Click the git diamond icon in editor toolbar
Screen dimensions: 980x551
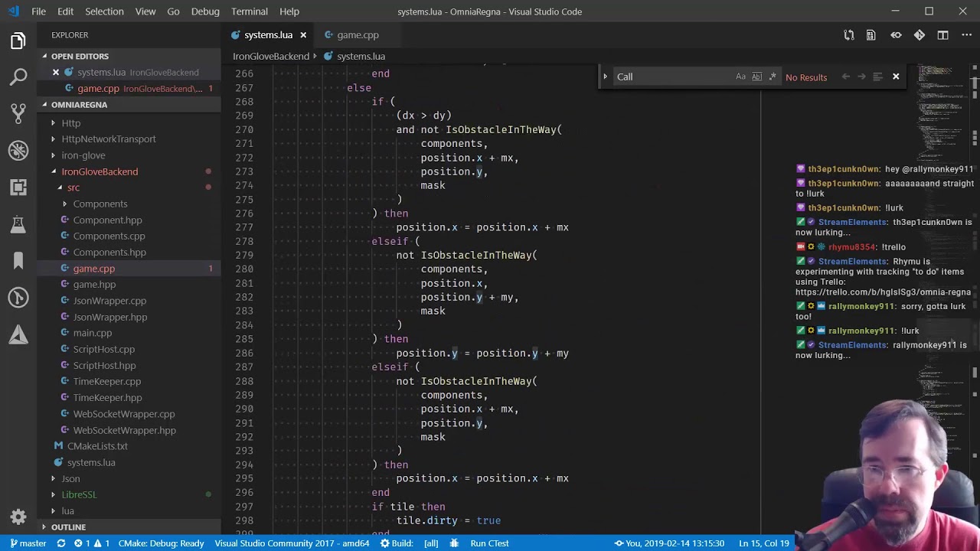tap(920, 34)
